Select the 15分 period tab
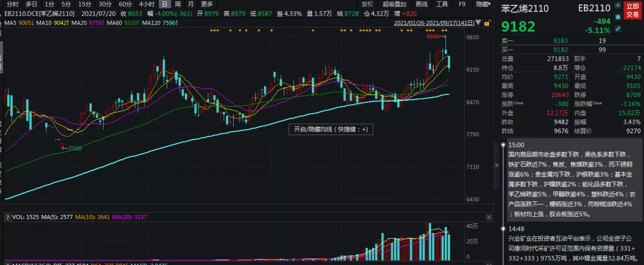The height and width of the screenshot is (265, 644). (85, 4)
